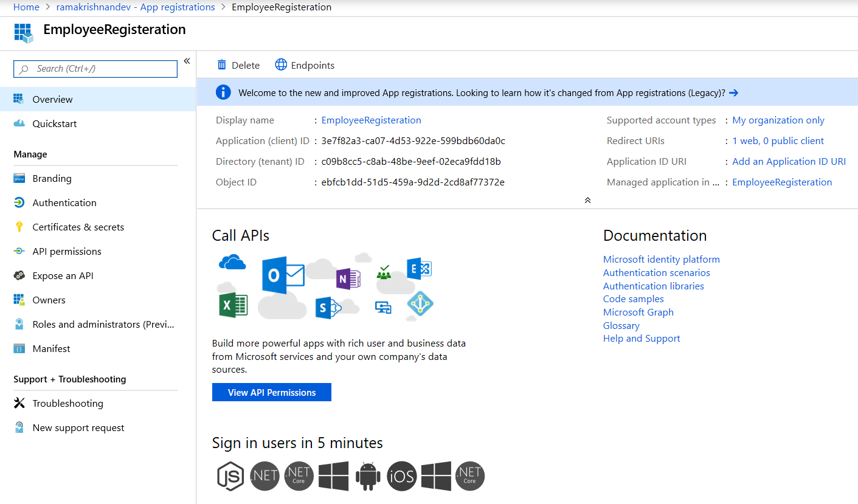The height and width of the screenshot is (504, 858).
Task: Click the iOS quickstart icon
Action: (402, 476)
